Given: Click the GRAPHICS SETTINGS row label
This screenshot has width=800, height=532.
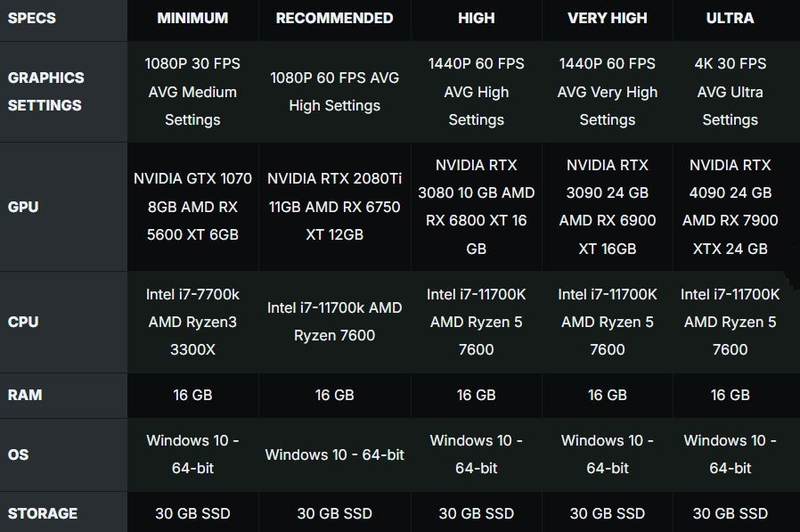Looking at the screenshot, I should (45, 91).
